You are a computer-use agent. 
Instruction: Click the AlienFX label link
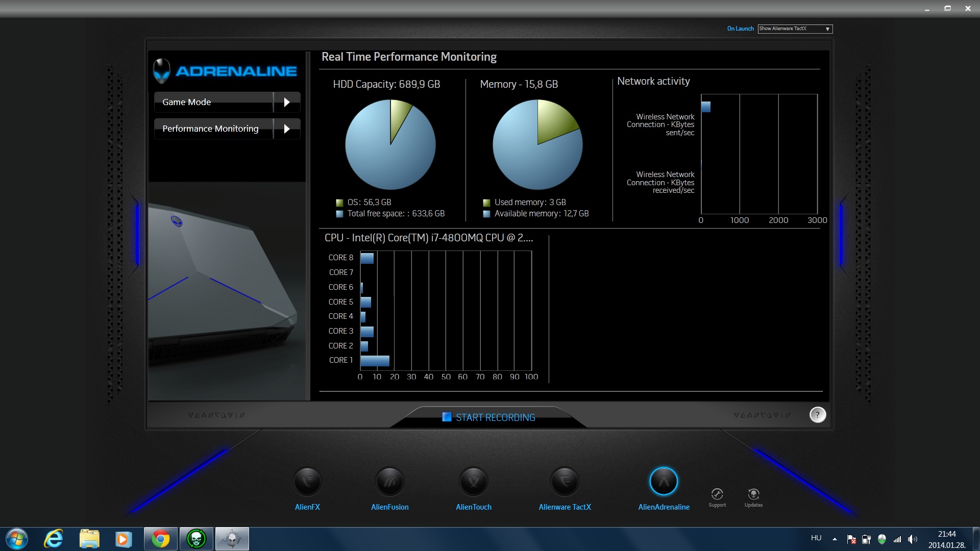click(307, 507)
